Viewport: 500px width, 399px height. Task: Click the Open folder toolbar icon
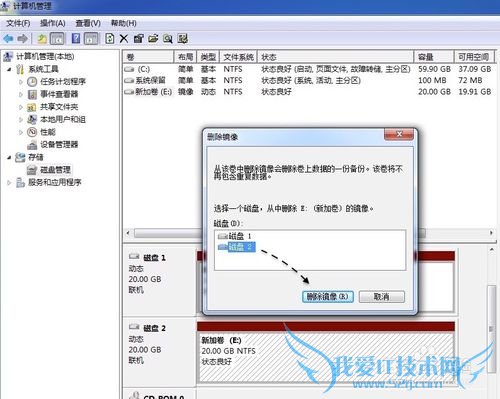point(153,39)
